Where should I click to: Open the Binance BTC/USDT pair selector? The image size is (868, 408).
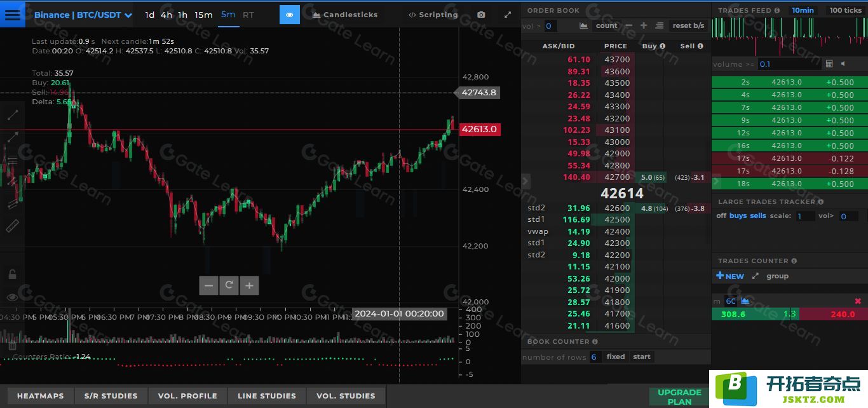(83, 15)
